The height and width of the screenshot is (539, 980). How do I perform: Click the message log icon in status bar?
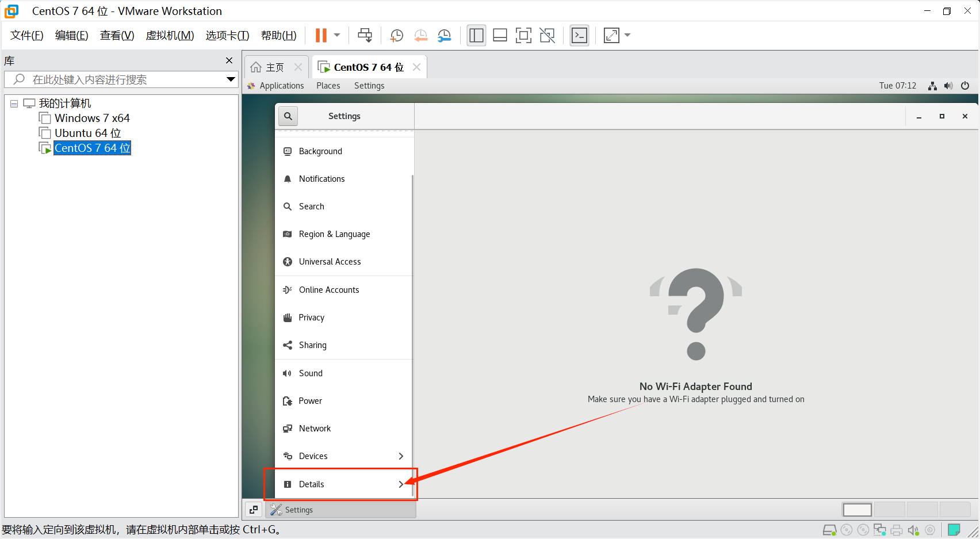(x=954, y=530)
